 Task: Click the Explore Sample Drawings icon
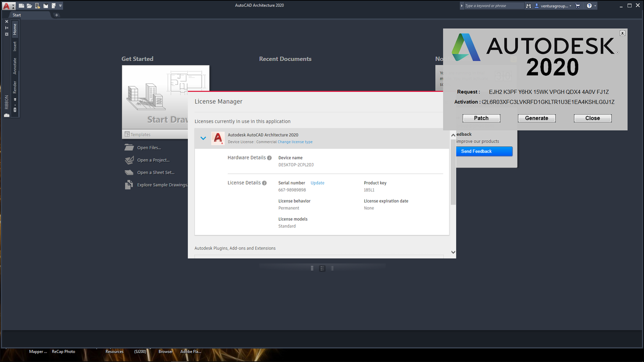click(x=129, y=185)
